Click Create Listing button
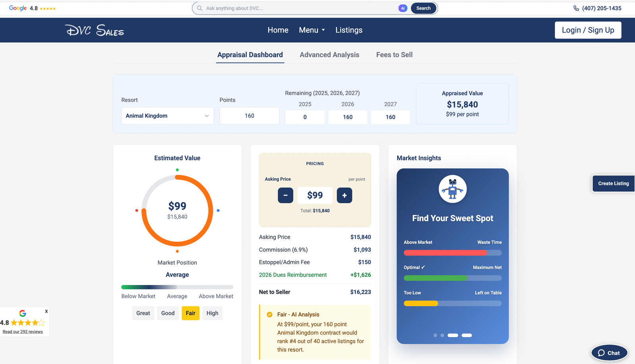Viewport: 635px width, 364px height. point(614,183)
